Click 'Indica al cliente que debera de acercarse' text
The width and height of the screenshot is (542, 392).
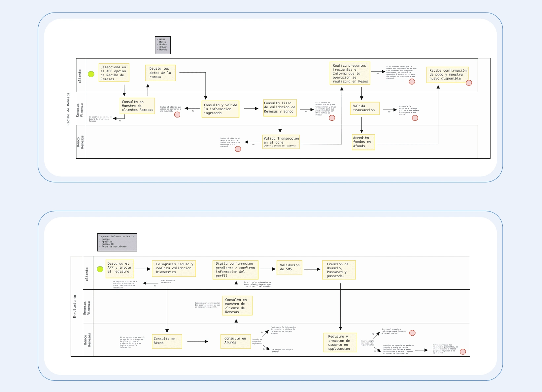170,109
